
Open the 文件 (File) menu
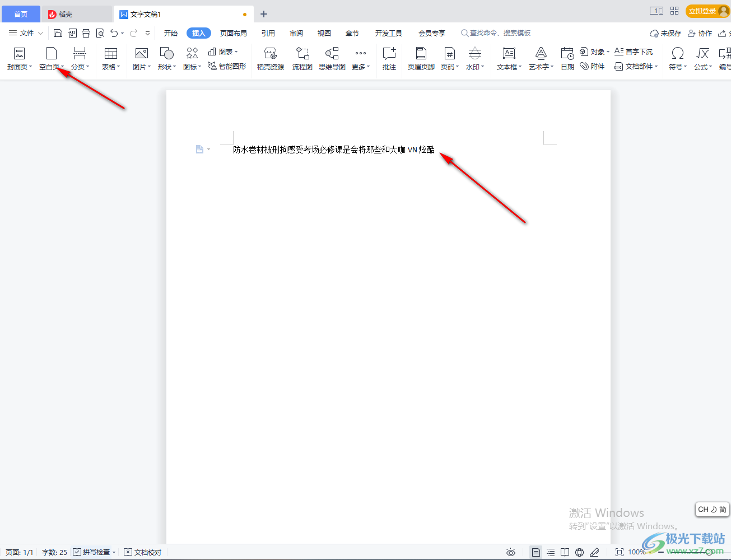click(x=26, y=33)
